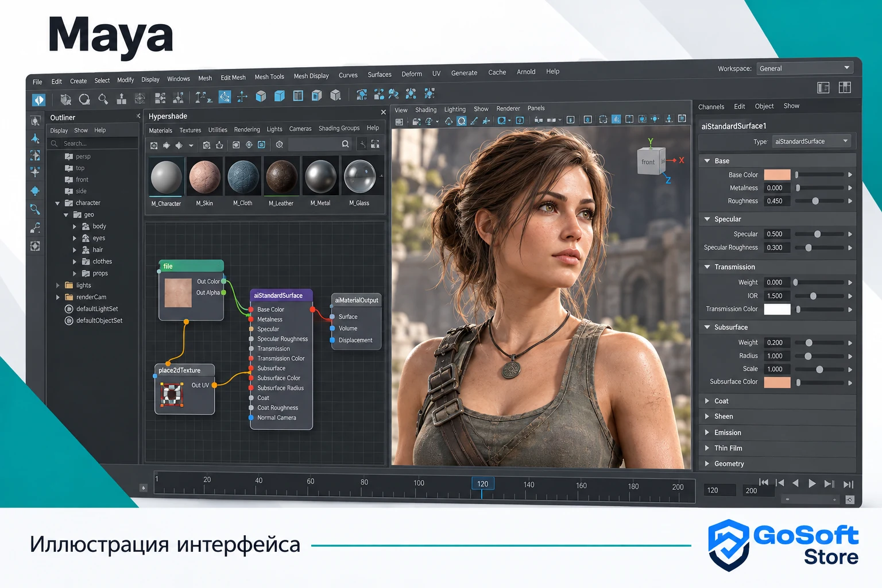Select the M_Leather material swatch
Image resolution: width=882 pixels, height=588 pixels.
click(281, 176)
